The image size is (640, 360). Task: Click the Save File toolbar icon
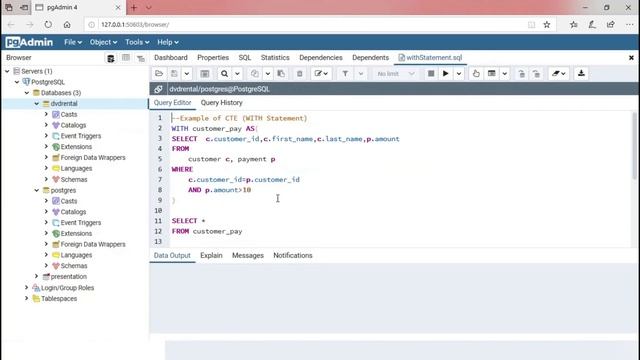pyautogui.click(x=174, y=74)
